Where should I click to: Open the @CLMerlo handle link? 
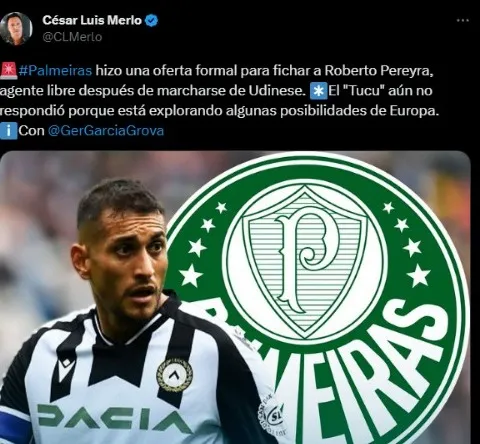click(x=72, y=37)
